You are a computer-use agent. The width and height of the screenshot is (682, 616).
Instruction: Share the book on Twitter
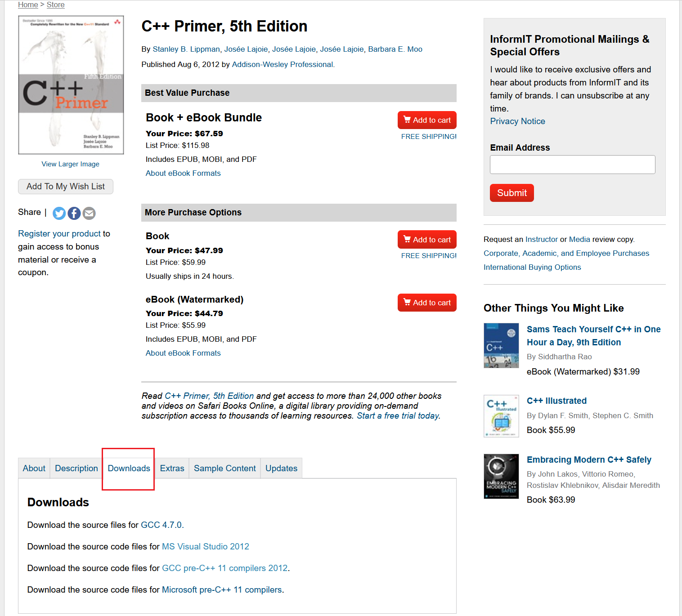tap(59, 213)
